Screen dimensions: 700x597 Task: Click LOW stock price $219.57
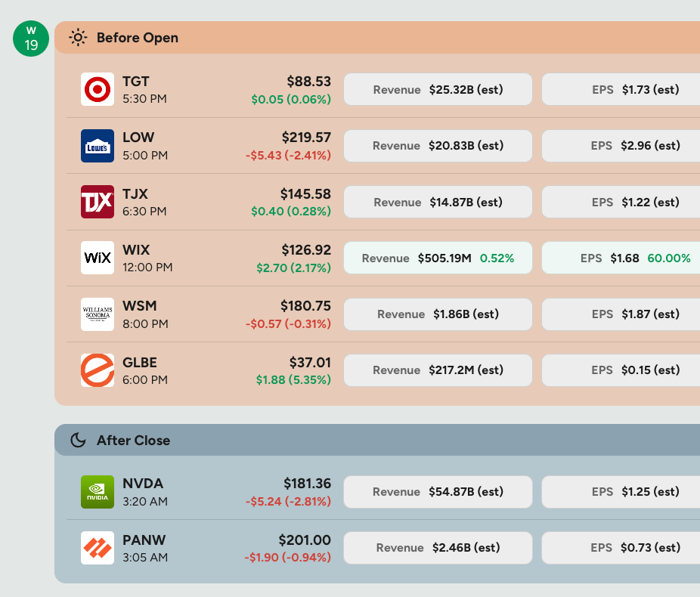tap(306, 138)
